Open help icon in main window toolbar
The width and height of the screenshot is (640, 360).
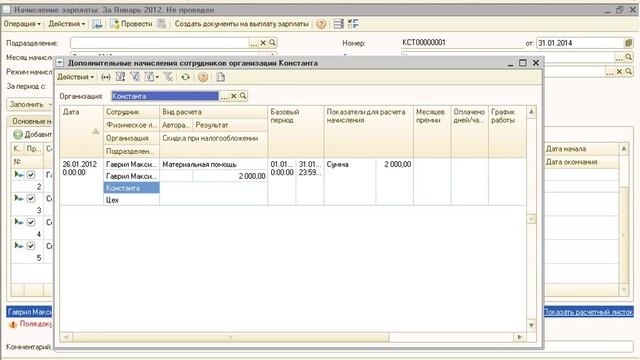[321, 24]
